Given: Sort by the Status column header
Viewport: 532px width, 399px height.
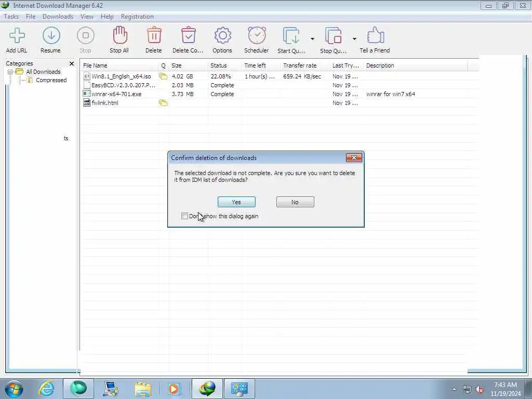Looking at the screenshot, I should pos(225,65).
